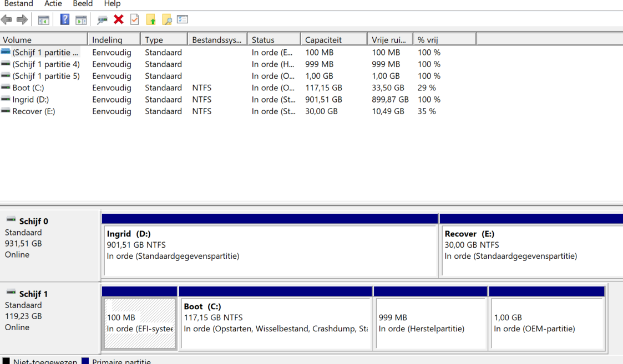Select the Ingrid (D:) row in volume list
This screenshot has height=364, width=623.
[x=31, y=100]
